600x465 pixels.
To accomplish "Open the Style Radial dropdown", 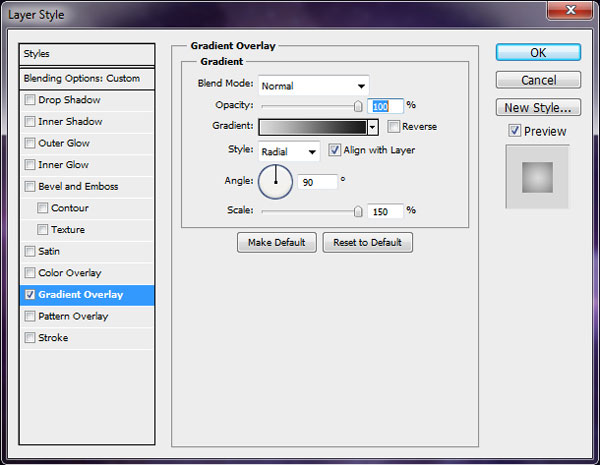I will 288,151.
